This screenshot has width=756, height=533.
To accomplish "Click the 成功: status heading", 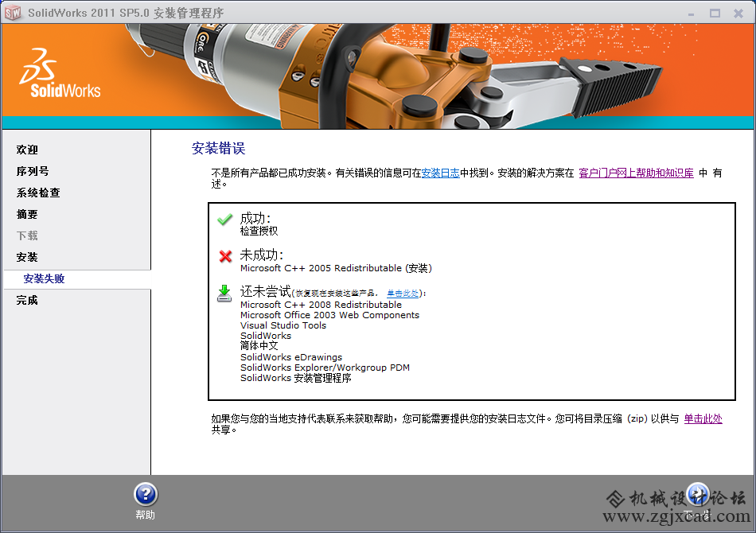I will (x=255, y=218).
